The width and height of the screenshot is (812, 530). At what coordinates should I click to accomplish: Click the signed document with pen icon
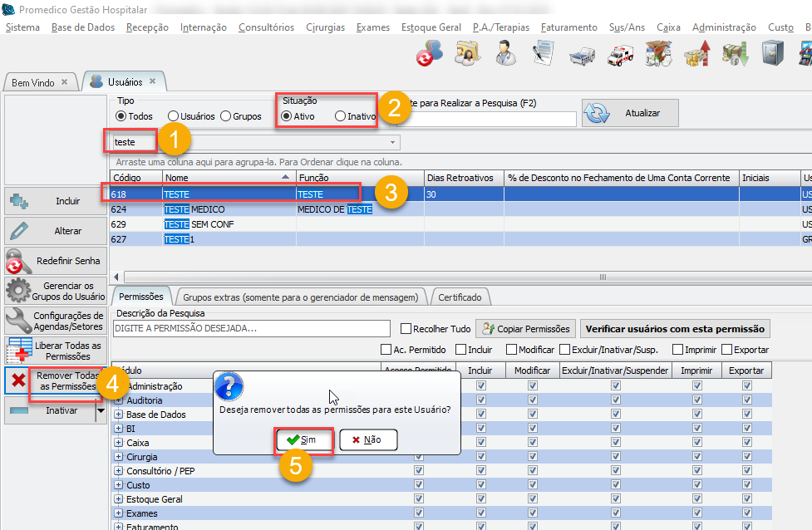[543, 55]
